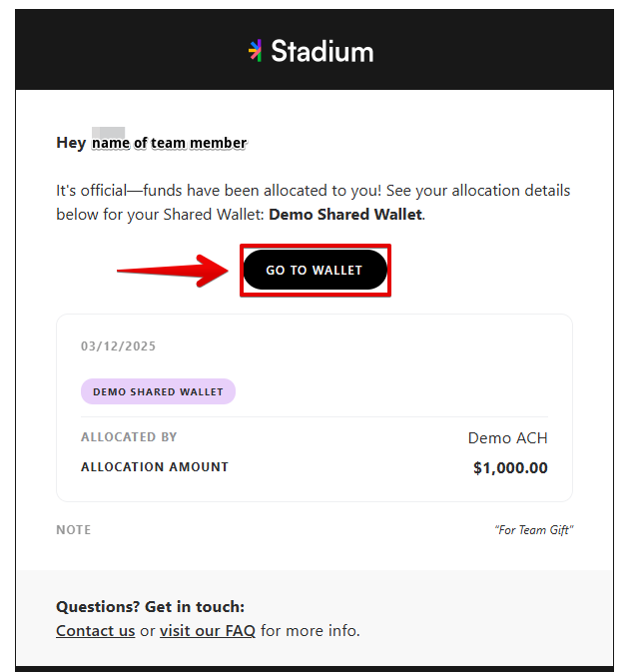Click the Hey name of team member greeting
The image size is (641, 672).
[152, 143]
